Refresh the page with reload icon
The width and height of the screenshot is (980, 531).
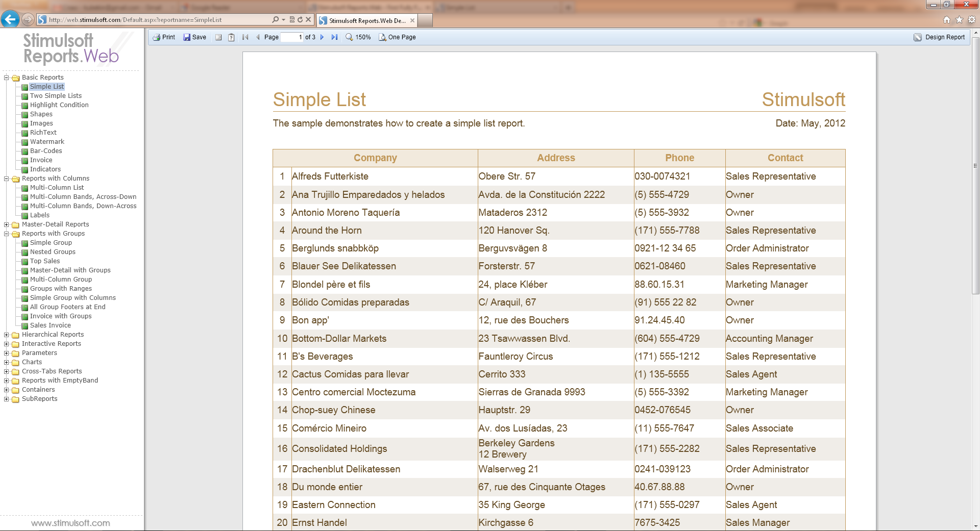point(300,20)
